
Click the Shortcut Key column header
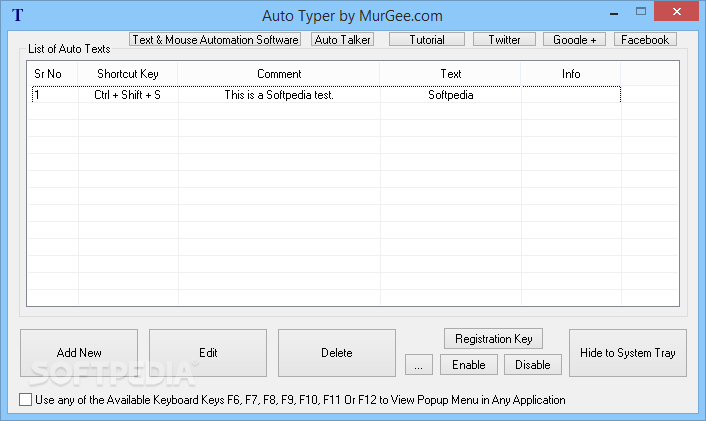128,74
